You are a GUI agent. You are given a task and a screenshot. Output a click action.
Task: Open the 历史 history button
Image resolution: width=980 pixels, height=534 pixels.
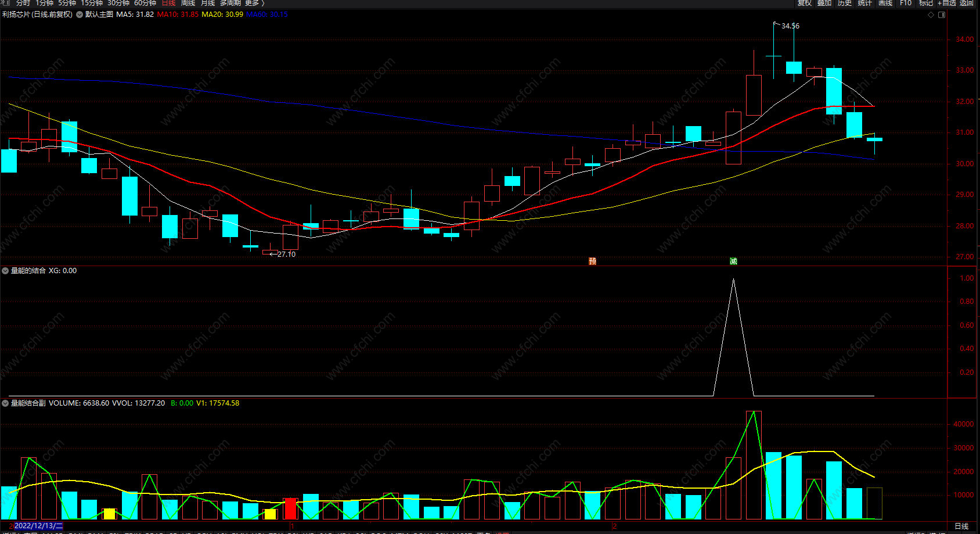click(845, 3)
